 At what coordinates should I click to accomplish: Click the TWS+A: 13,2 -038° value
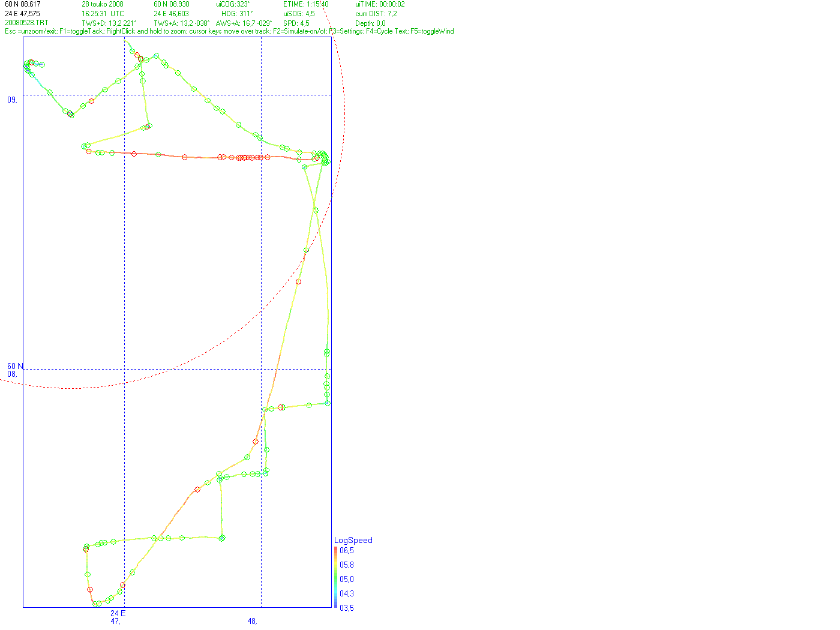pos(182,23)
